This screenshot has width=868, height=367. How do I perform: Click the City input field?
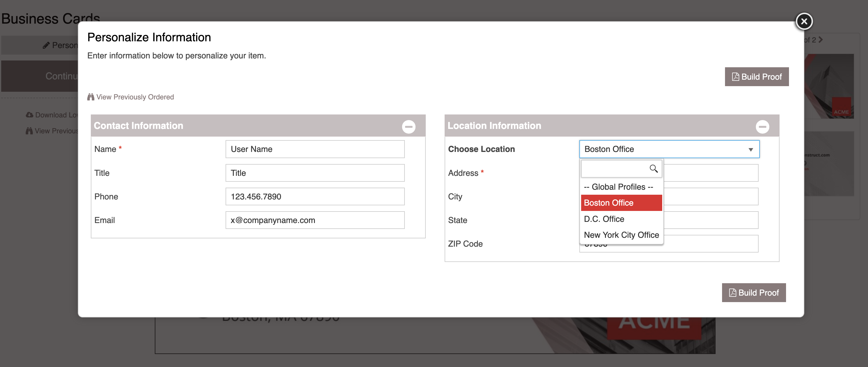point(711,197)
